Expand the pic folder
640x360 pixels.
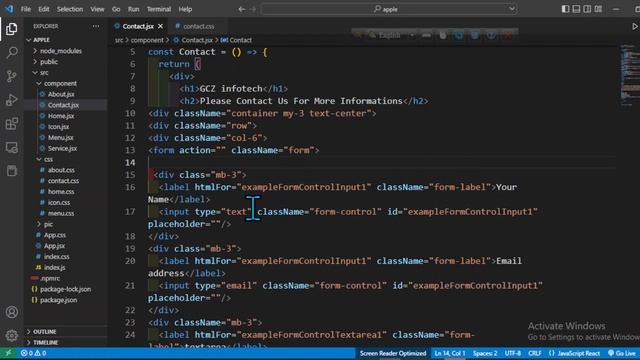[x=48, y=224]
